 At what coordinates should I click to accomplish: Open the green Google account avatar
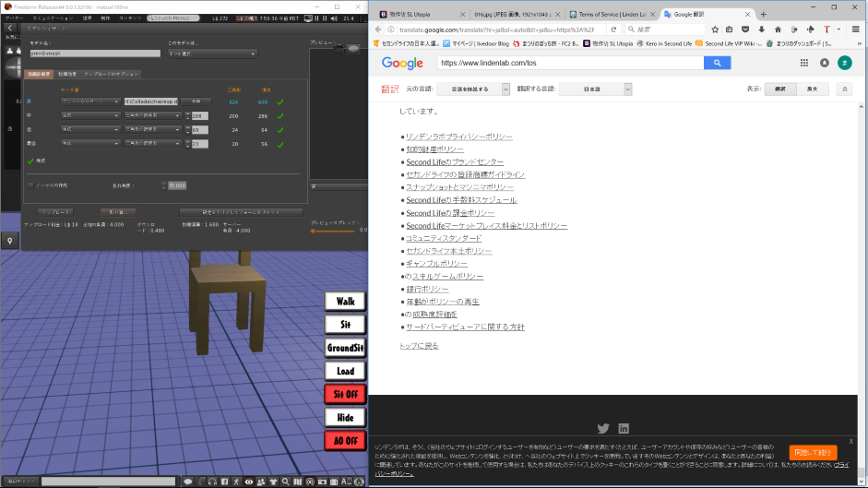pos(844,63)
